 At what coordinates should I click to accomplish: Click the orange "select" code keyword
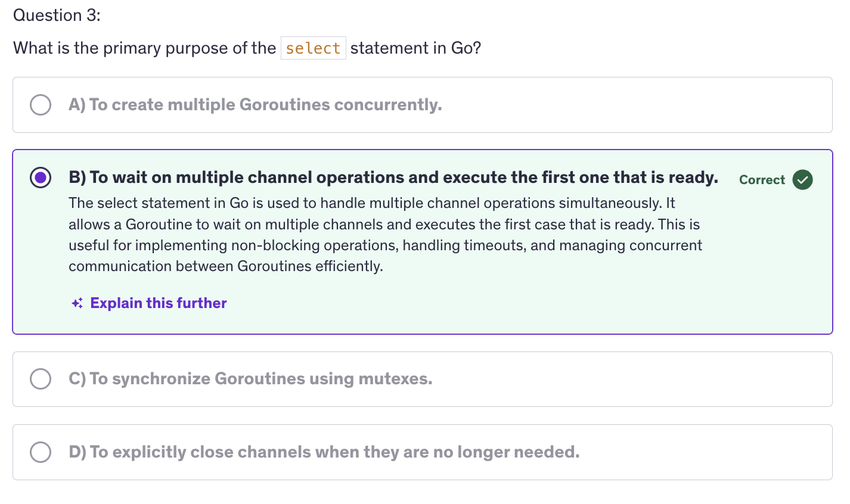pos(313,48)
